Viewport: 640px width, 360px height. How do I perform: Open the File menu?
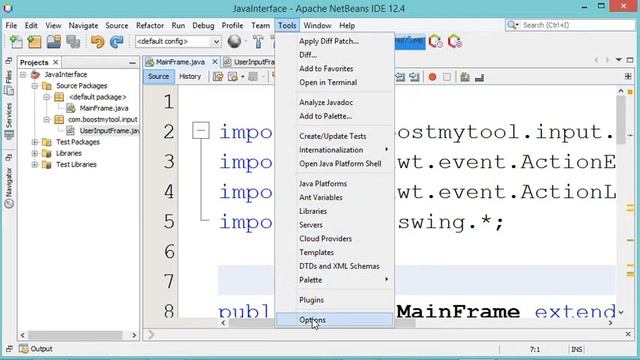tap(11, 25)
